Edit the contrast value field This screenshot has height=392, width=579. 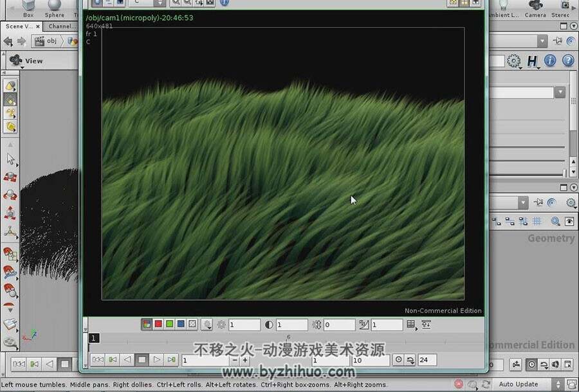point(291,325)
